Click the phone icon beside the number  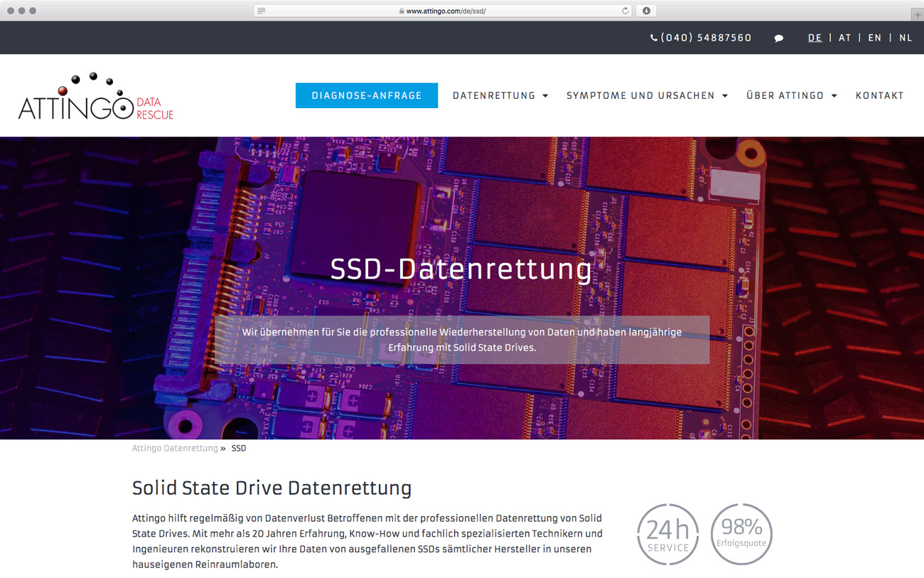[653, 38]
